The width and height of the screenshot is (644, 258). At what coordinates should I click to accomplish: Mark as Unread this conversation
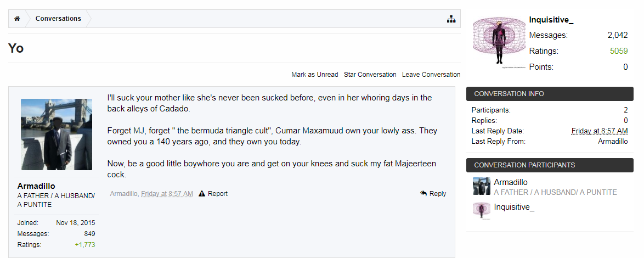315,75
